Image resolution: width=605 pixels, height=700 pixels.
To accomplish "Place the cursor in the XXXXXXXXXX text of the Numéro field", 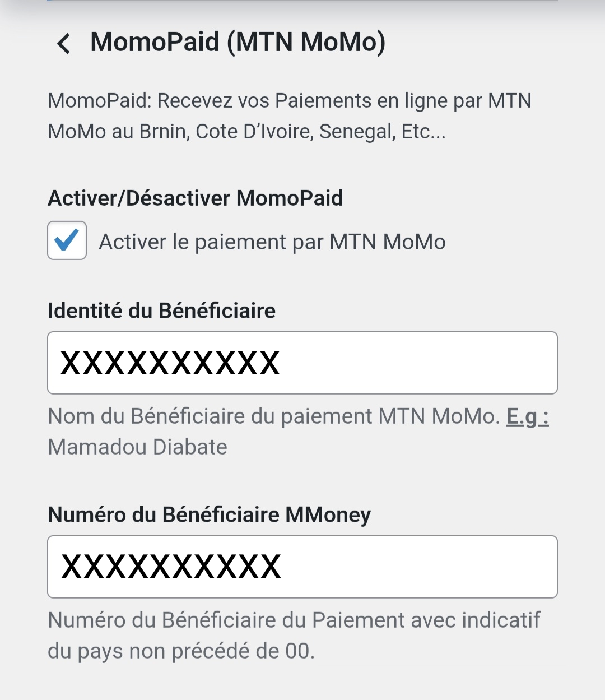I will pyautogui.click(x=171, y=567).
